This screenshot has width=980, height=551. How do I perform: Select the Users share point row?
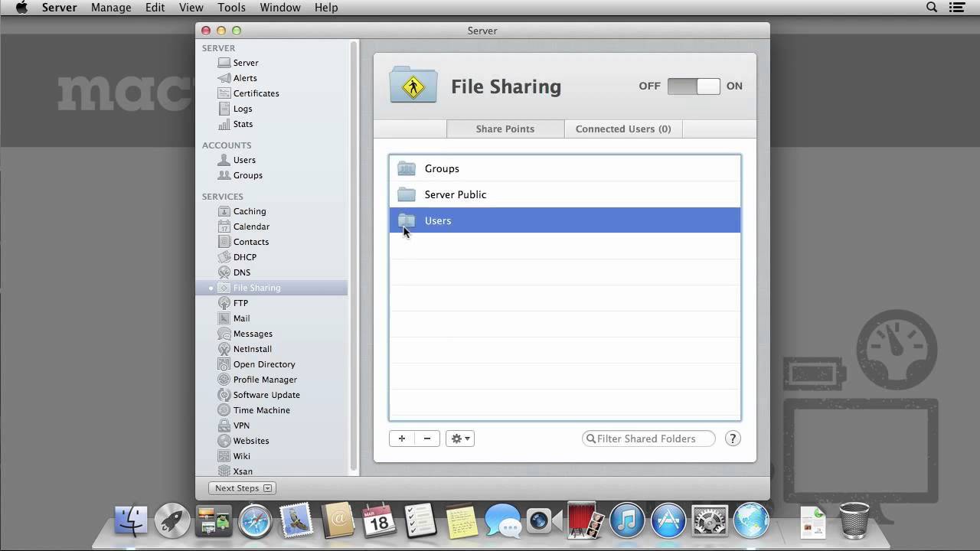tap(565, 220)
